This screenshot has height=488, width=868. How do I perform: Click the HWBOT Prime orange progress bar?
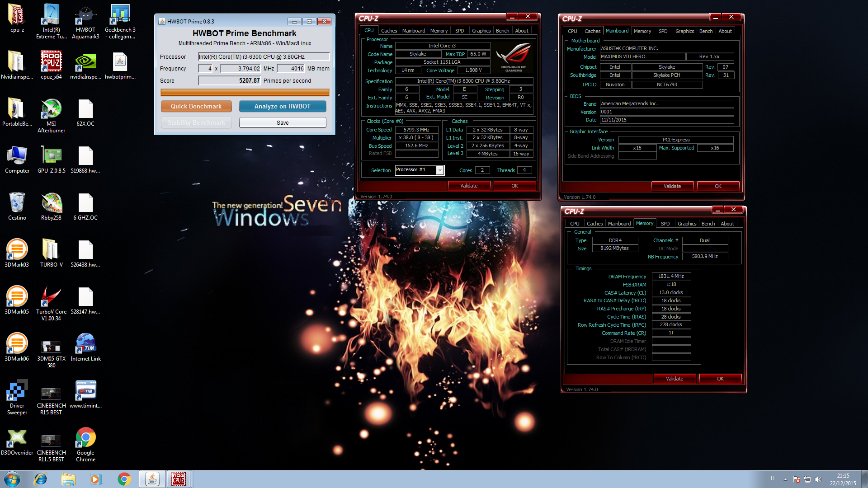coord(245,92)
